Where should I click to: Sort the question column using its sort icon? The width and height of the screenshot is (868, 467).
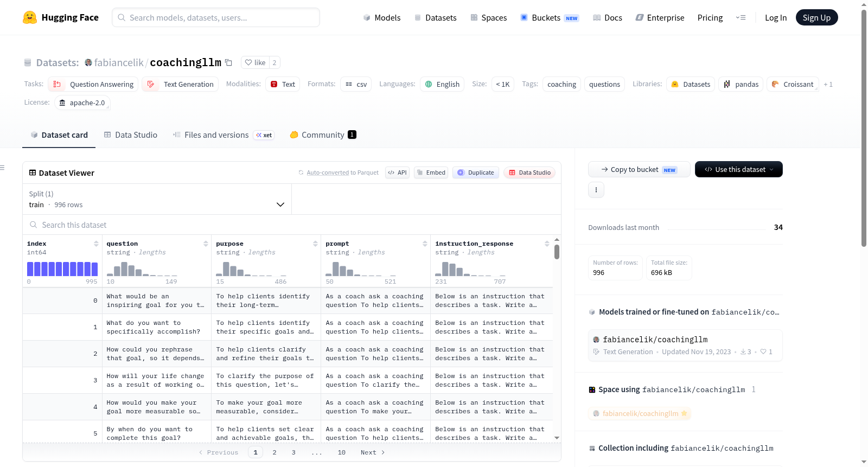[206, 244]
